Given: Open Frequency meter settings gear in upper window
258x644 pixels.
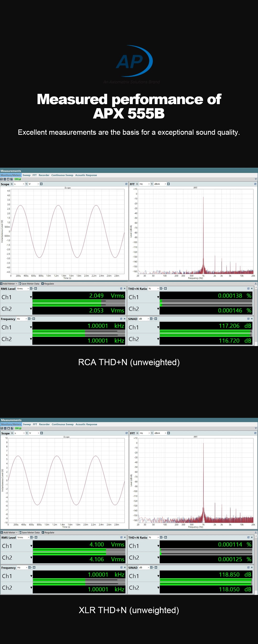Looking at the screenshot, I should [34, 319].
